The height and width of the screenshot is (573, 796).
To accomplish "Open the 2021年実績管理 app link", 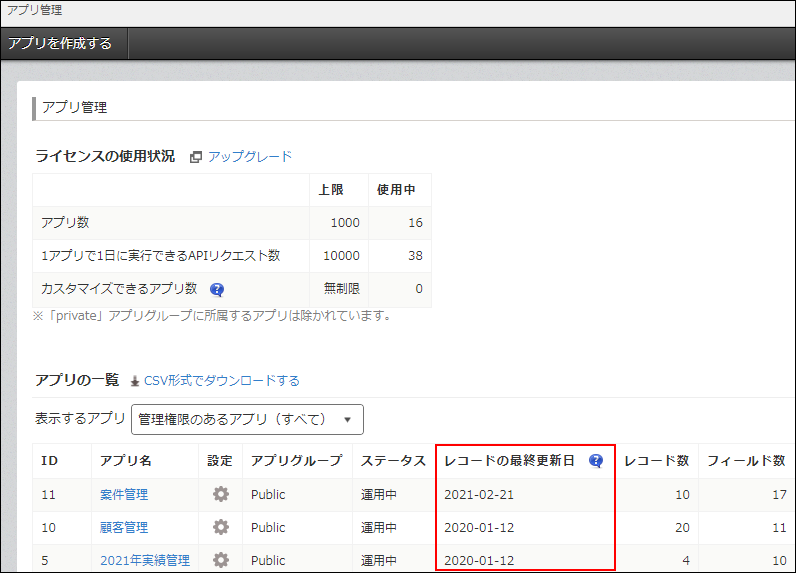I will tap(145, 560).
